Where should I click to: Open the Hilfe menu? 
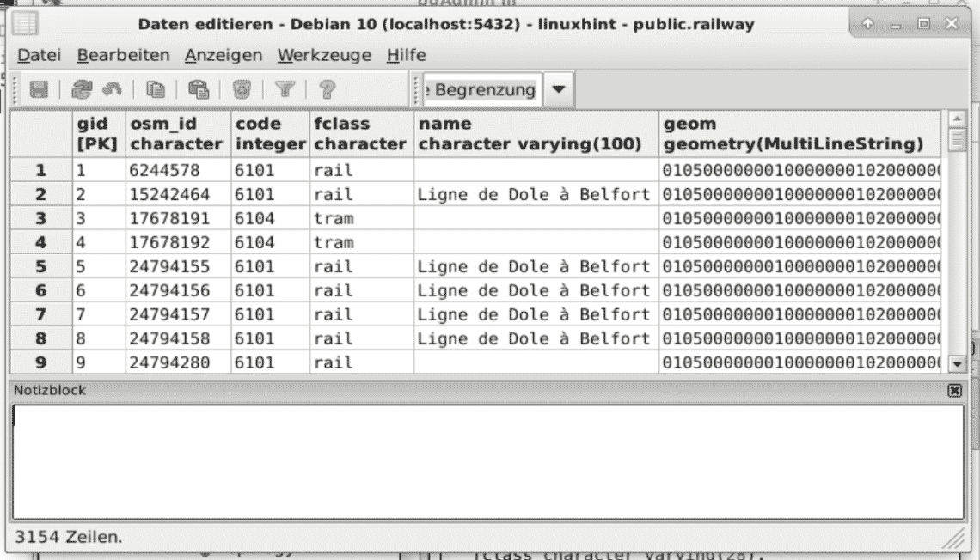coord(407,55)
